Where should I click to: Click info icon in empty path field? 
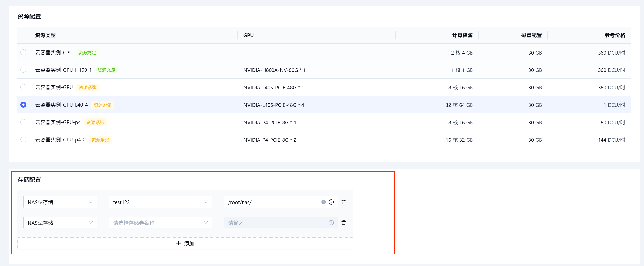tap(331, 223)
